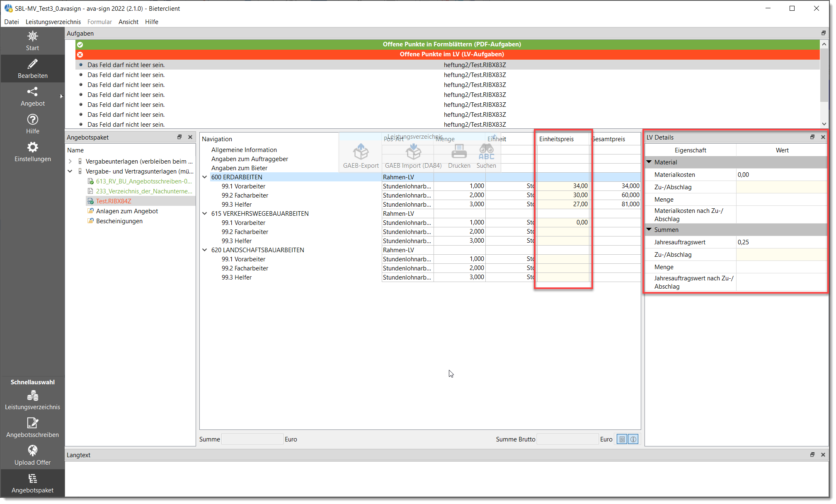Click the info icon beside Summe Brutto

point(633,439)
